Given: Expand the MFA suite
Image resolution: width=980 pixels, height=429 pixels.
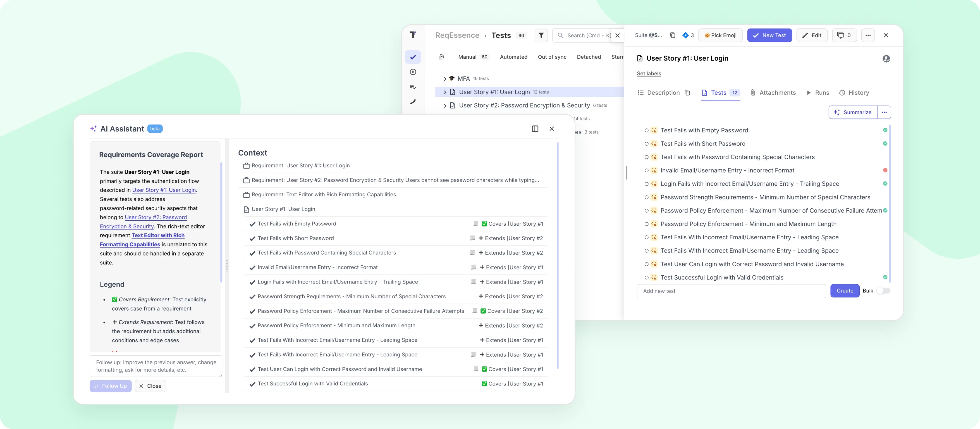Looking at the screenshot, I should click(x=445, y=79).
